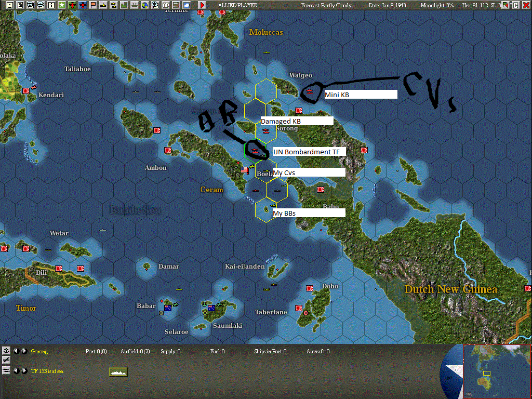Open the orange flag toolbar icon

93,5
